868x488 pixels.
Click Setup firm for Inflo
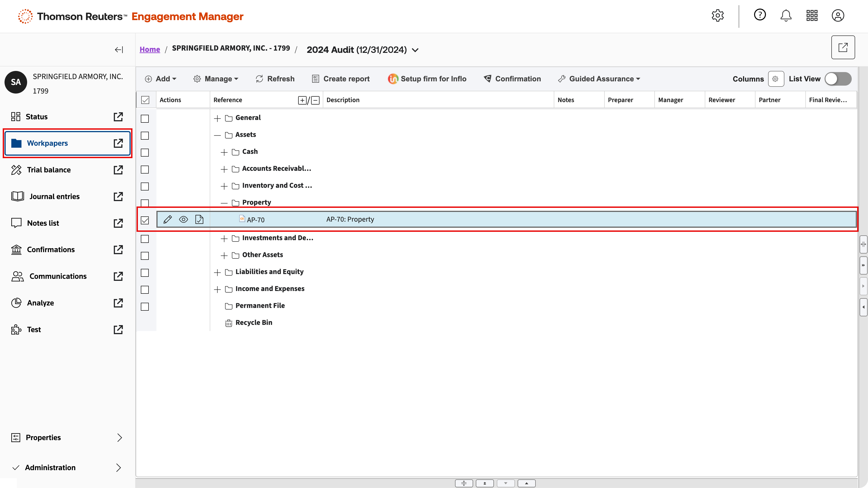pos(427,79)
